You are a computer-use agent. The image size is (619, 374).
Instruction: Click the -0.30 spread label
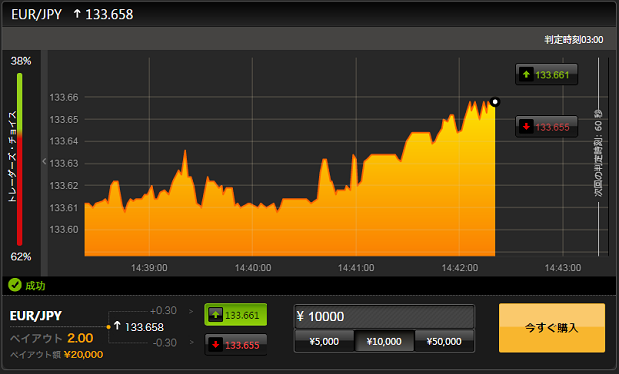[x=165, y=342]
